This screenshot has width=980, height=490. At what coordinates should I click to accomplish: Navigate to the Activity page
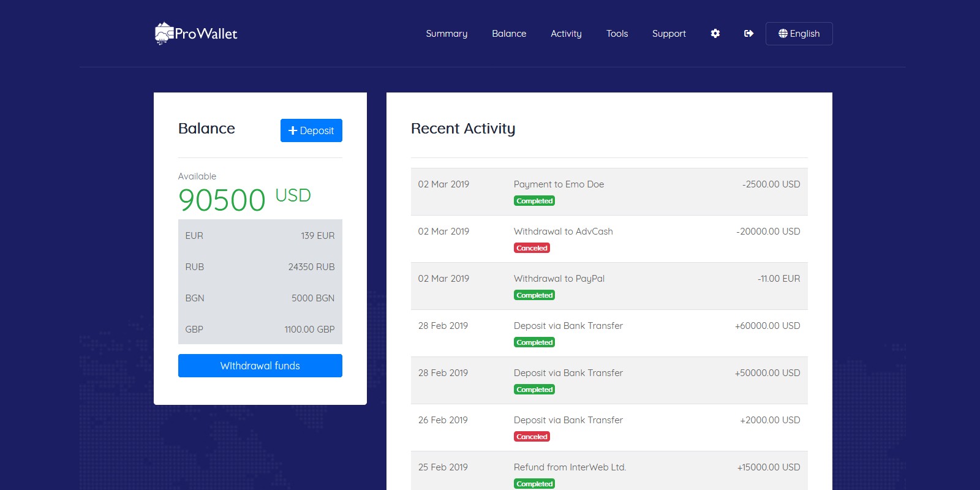[566, 34]
